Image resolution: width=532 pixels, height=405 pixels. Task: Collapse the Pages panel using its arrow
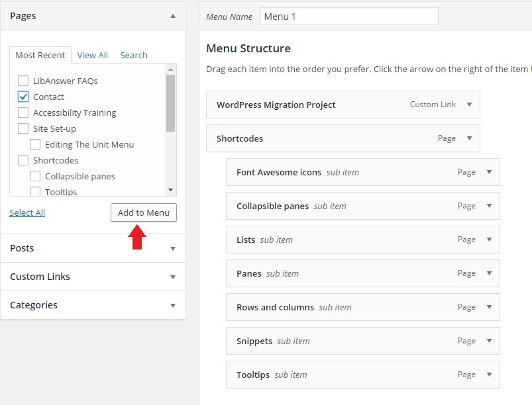point(173,16)
